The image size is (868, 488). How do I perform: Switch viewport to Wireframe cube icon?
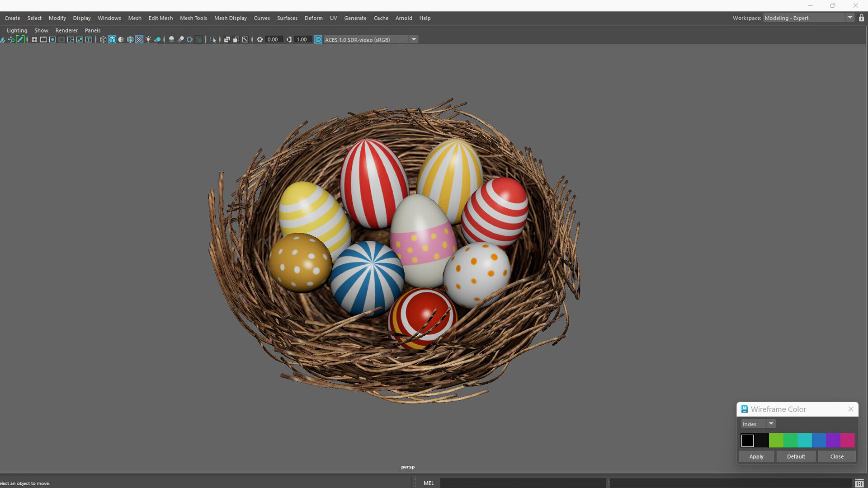[x=103, y=39]
